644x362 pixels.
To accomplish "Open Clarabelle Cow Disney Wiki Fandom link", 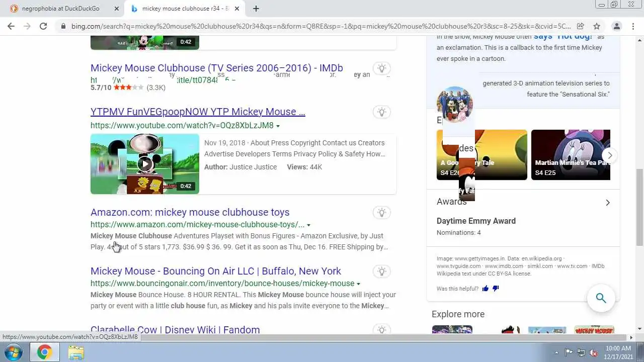I will pyautogui.click(x=175, y=330).
